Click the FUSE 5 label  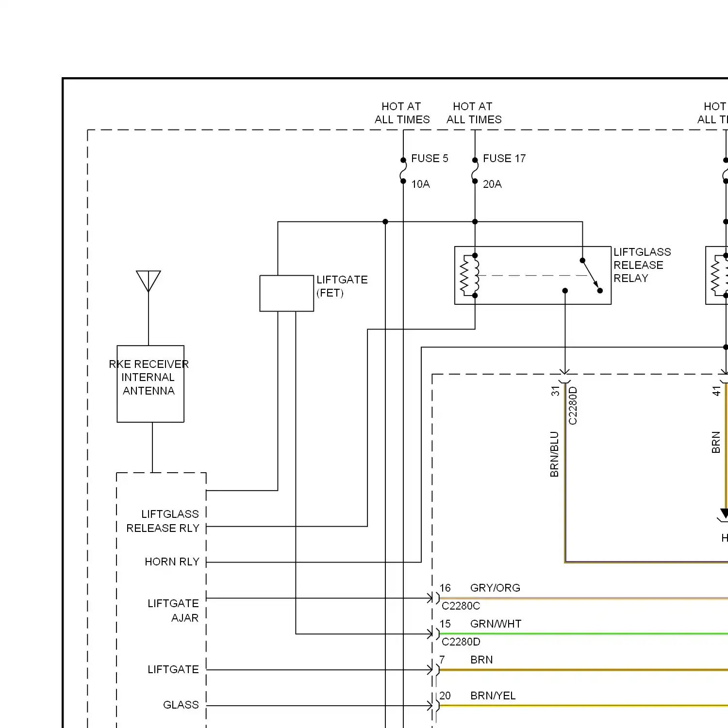coord(430,158)
